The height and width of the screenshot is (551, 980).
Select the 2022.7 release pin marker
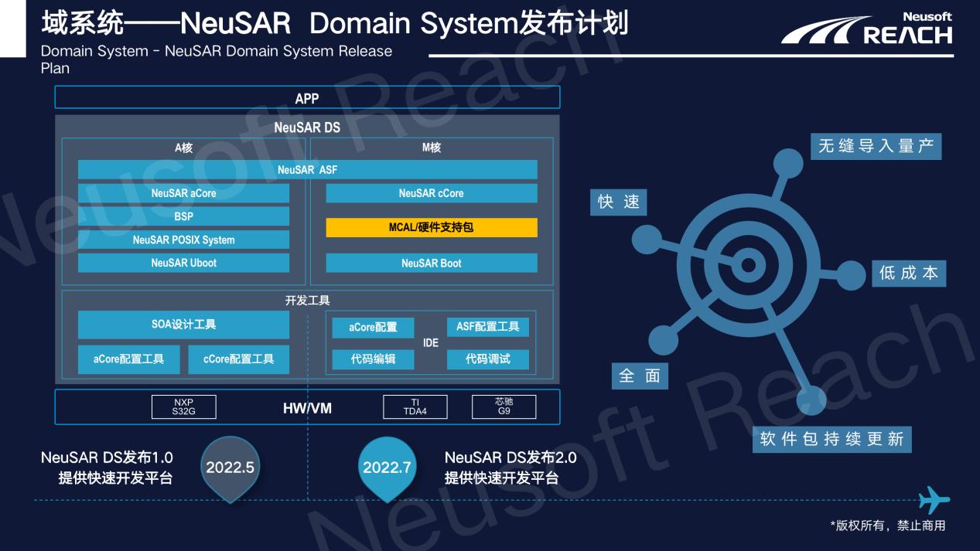tap(387, 469)
